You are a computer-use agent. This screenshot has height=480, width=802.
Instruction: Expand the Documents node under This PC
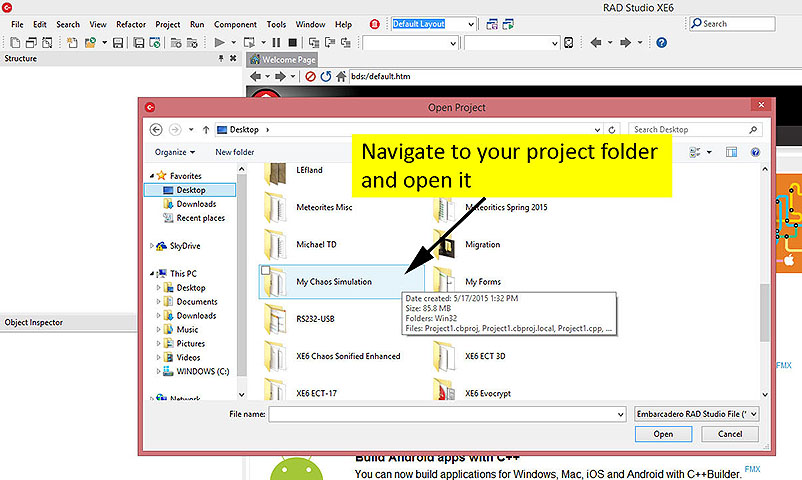(x=158, y=301)
